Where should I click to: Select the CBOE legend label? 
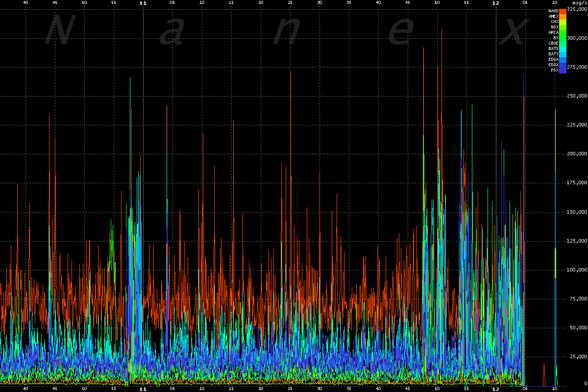[553, 43]
